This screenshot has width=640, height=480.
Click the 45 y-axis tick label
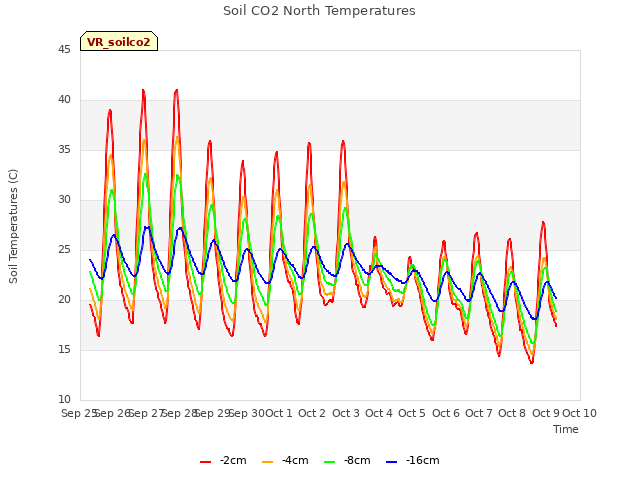tap(64, 49)
